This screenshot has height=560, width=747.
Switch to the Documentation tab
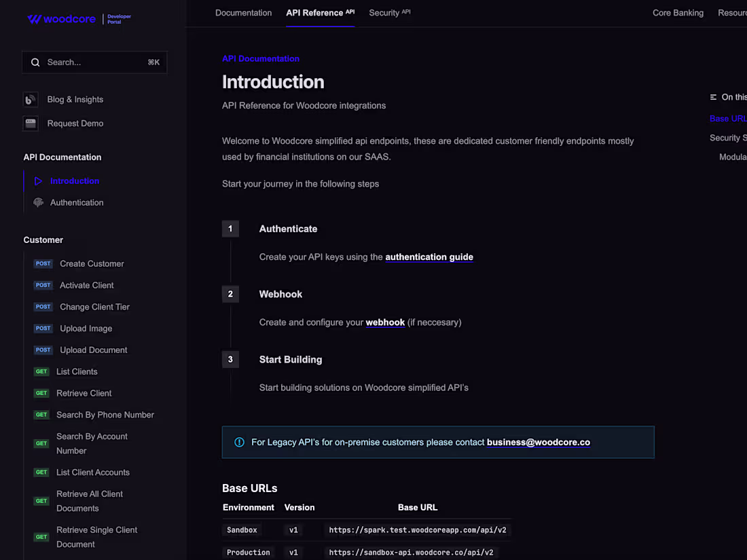coord(243,13)
